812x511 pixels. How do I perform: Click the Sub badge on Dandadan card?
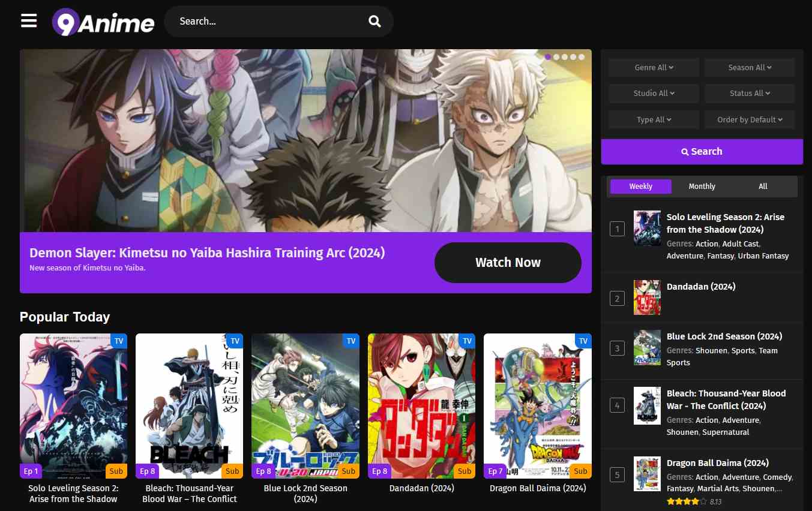pos(465,471)
